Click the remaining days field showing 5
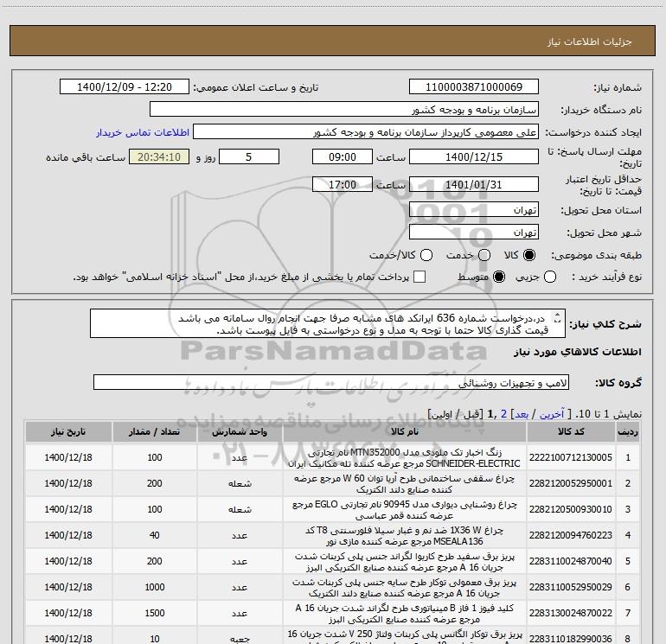Screen dimensions: 666x644 click(249, 156)
